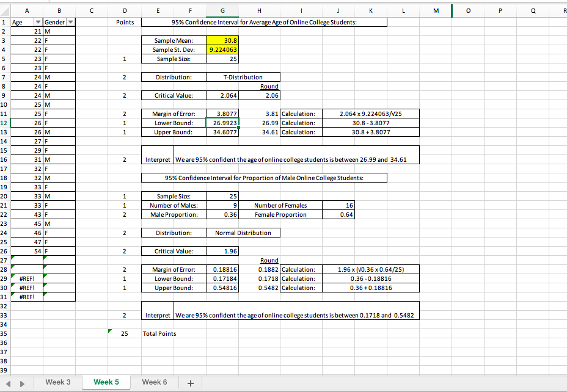The width and height of the screenshot is (567, 392).
Task: Click the next sheet navigation arrow
Action: pyautogui.click(x=21, y=382)
